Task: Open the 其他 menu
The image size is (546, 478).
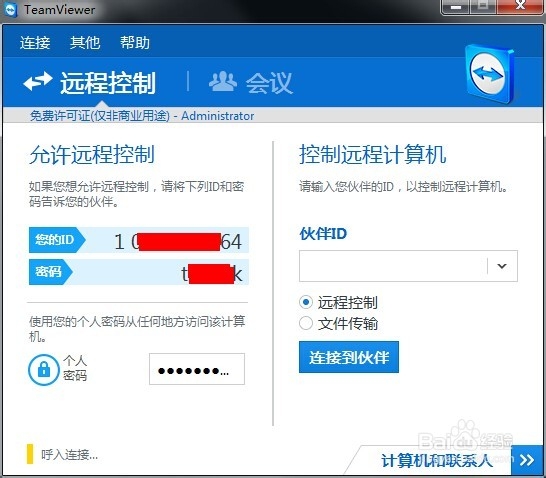Action: click(85, 43)
